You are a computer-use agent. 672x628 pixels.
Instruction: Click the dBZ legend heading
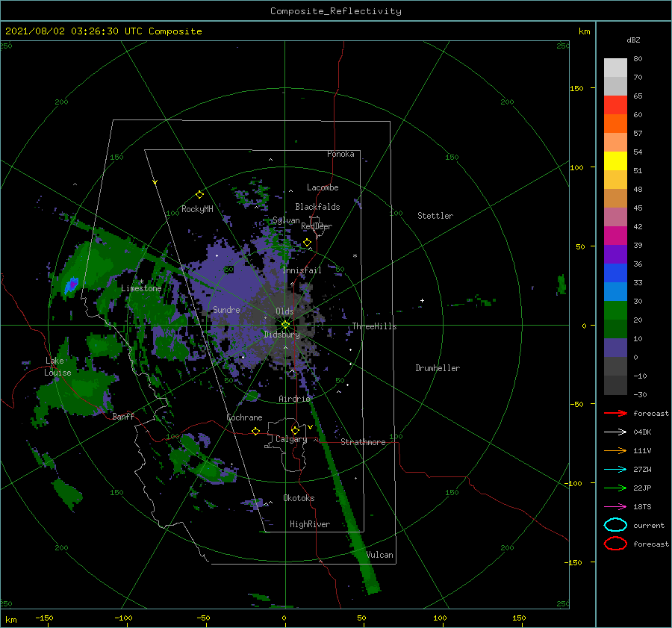(633, 40)
